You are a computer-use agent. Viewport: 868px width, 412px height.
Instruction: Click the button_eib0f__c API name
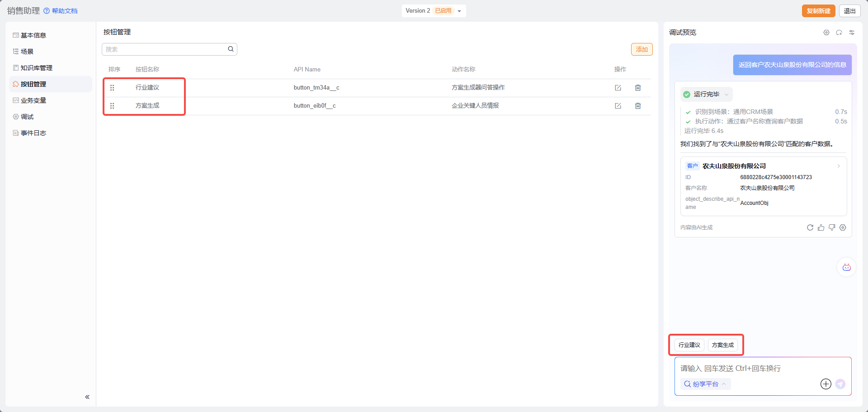[x=315, y=106]
